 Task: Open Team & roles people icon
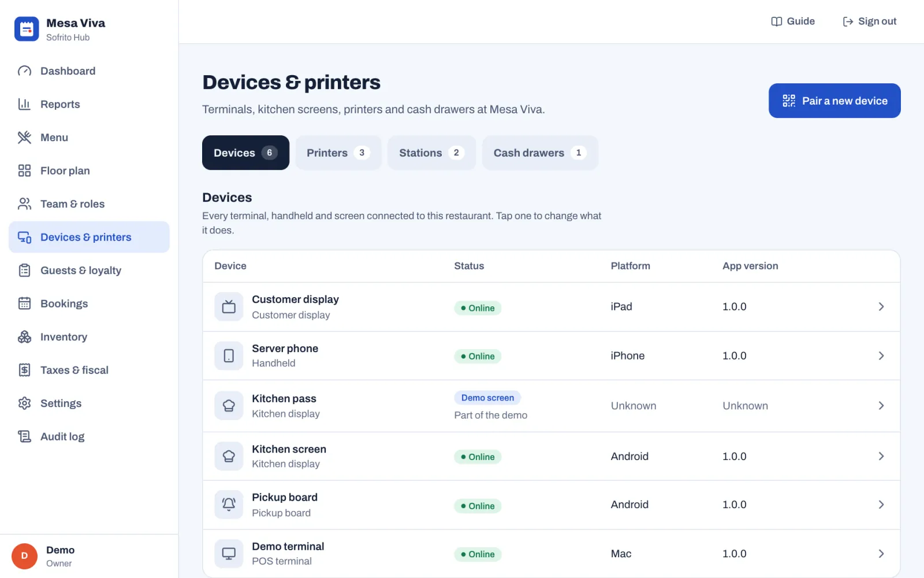[x=24, y=204]
